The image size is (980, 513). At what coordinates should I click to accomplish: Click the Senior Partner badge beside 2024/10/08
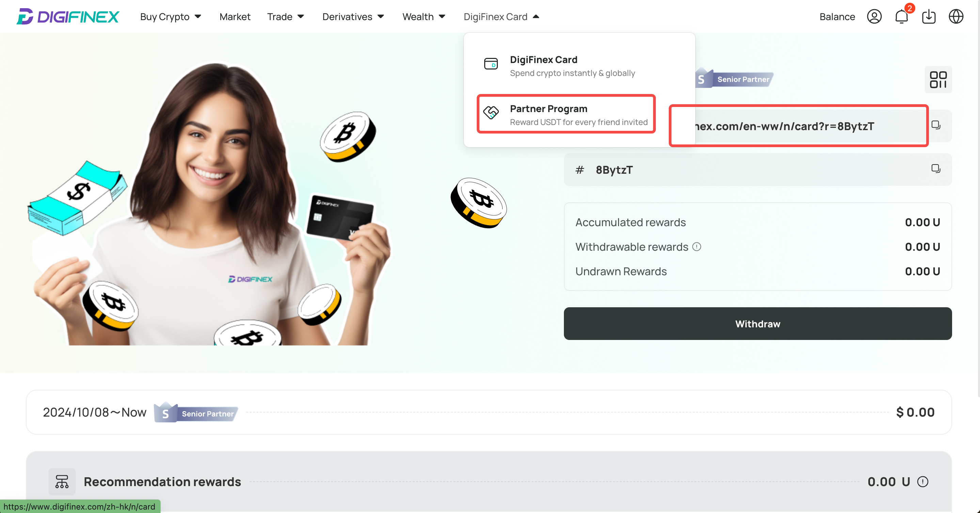[196, 413]
